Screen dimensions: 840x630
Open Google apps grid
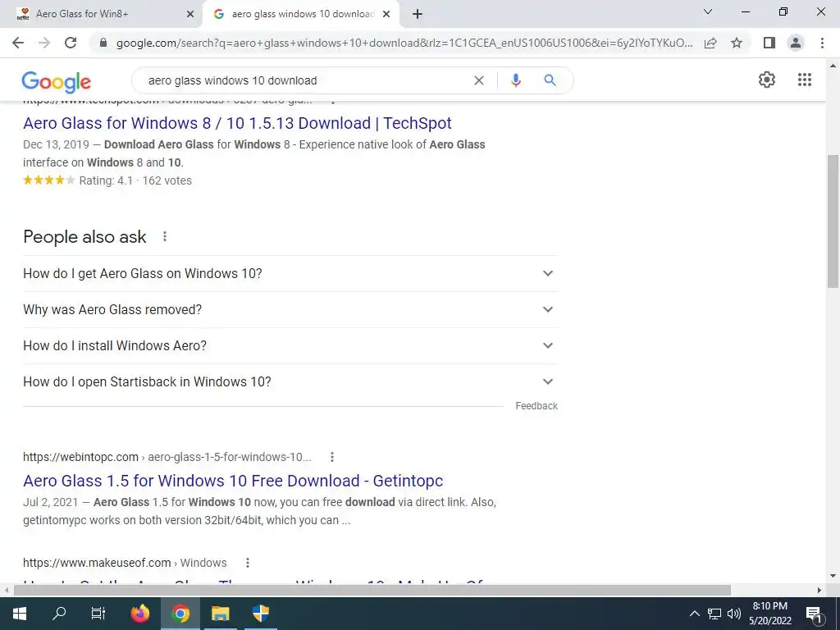click(x=805, y=80)
